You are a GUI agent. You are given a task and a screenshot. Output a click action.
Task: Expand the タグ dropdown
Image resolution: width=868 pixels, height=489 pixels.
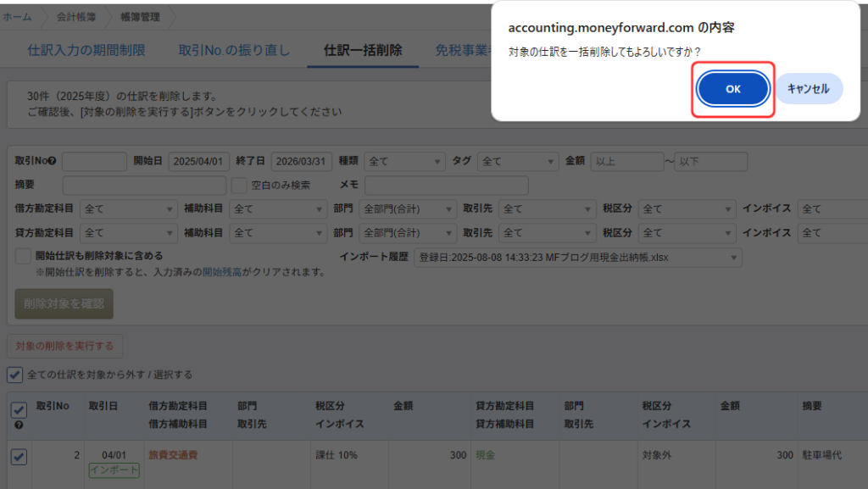[x=517, y=162]
